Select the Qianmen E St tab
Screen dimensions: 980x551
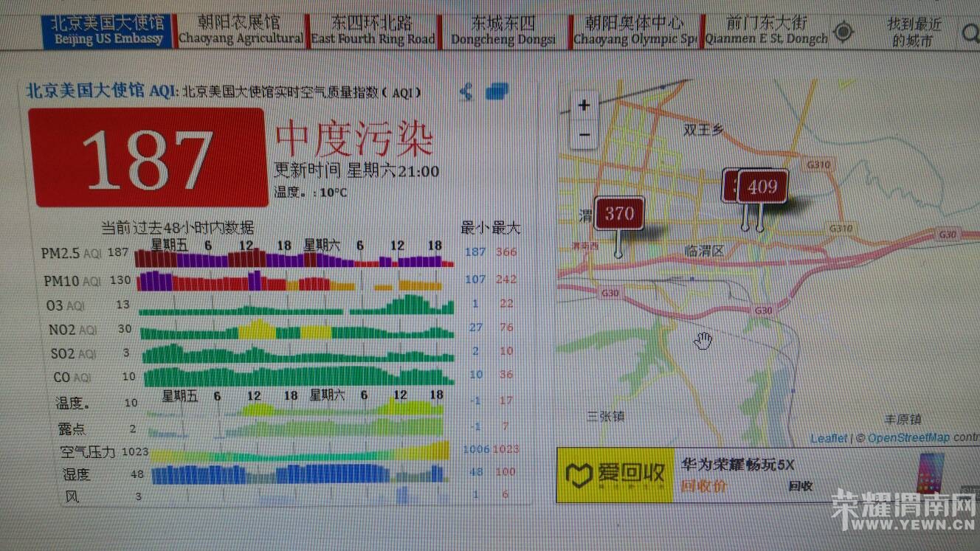766,31
